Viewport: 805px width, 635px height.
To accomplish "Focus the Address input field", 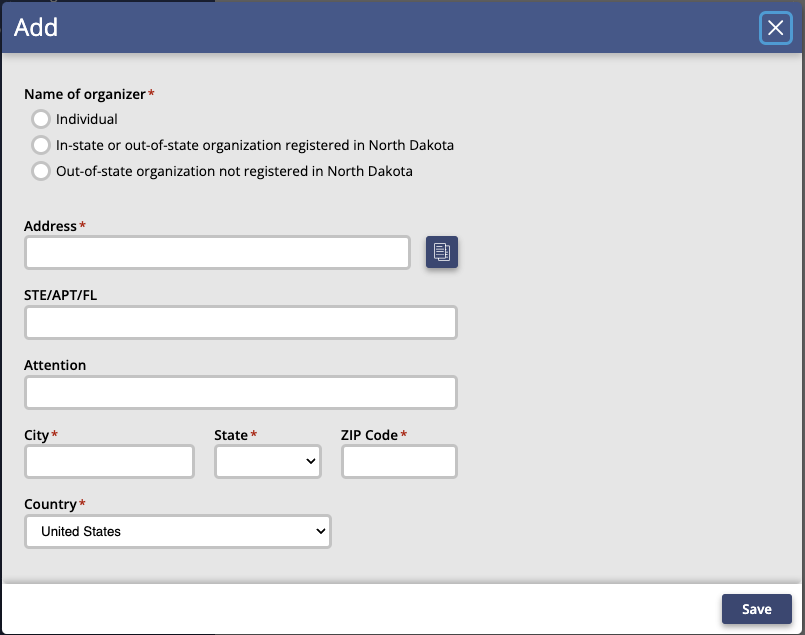I will point(217,253).
